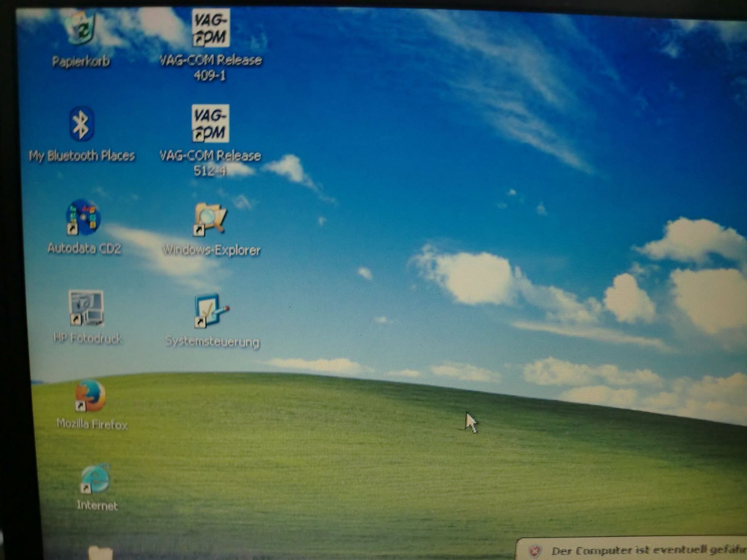Select the 'Mozilla Firefox' label text
Image resolution: width=747 pixels, height=560 pixels.
[92, 424]
